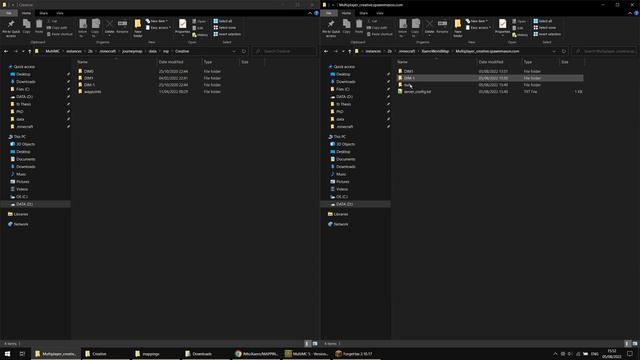This screenshot has width=640, height=360.
Task: Open address history dropdown in right window
Action: [x=554, y=51]
